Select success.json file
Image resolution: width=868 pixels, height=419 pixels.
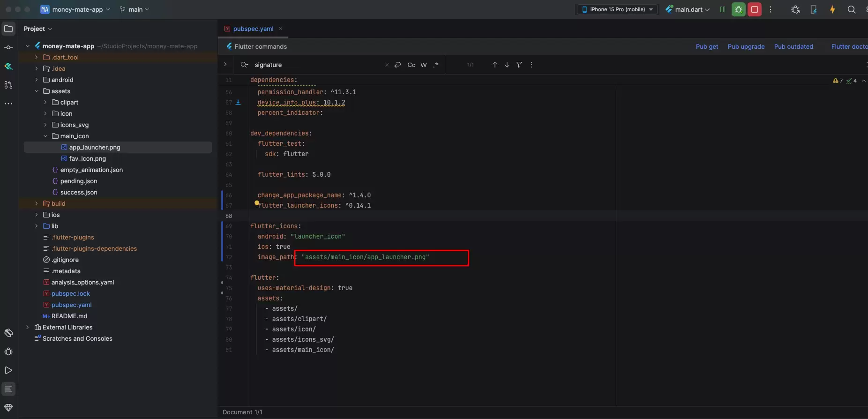point(79,192)
